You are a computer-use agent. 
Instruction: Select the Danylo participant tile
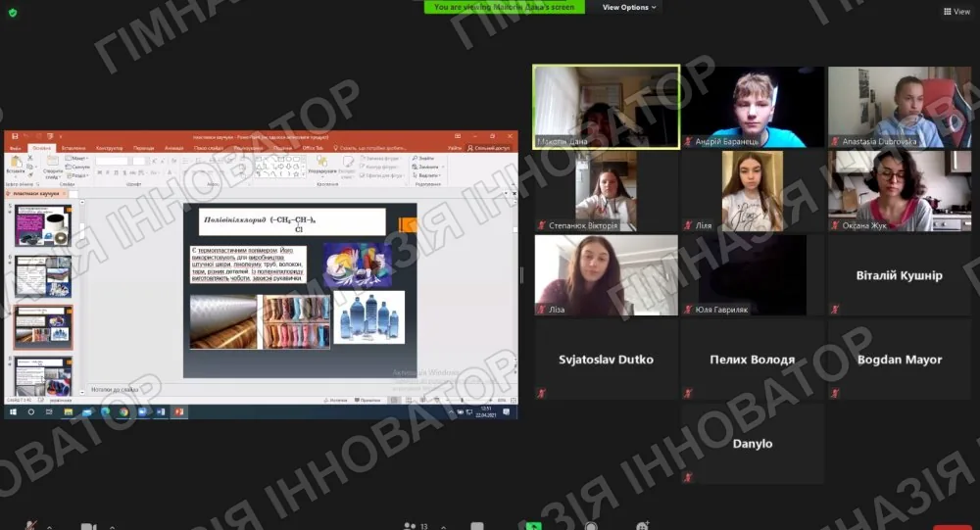click(x=753, y=443)
